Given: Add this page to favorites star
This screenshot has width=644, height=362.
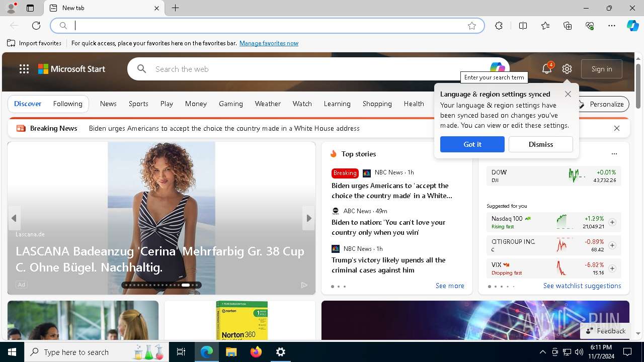Looking at the screenshot, I should 472,26.
